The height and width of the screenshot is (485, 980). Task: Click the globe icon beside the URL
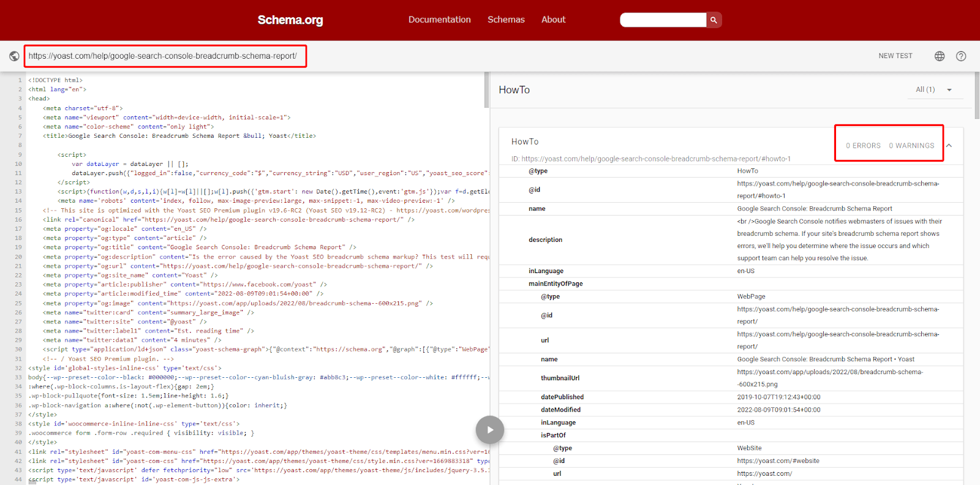click(x=14, y=56)
